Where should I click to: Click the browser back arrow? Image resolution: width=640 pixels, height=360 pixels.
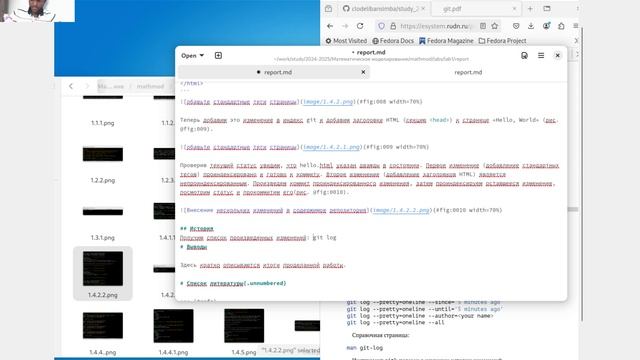330,26
